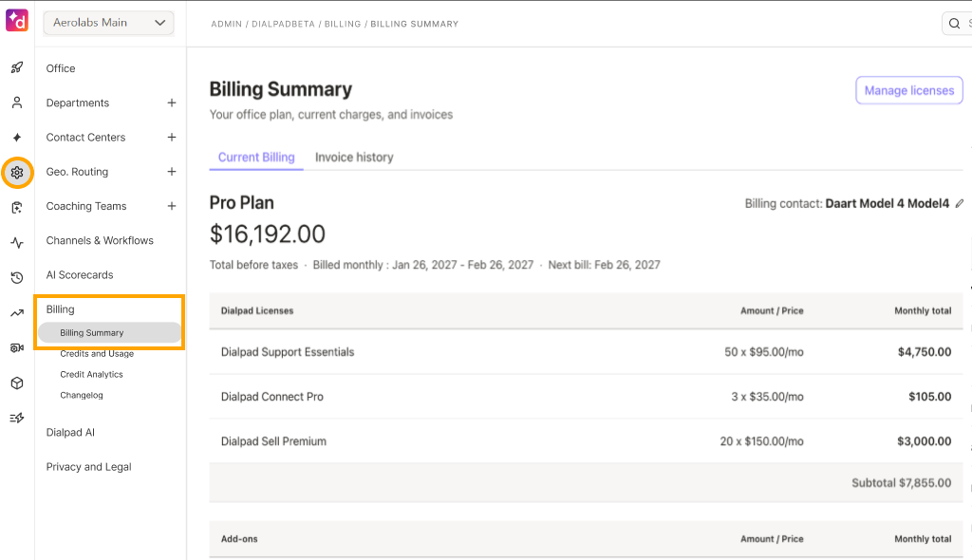Click DIALPADBETA in the breadcrumb
The image size is (972, 560).
click(x=283, y=24)
